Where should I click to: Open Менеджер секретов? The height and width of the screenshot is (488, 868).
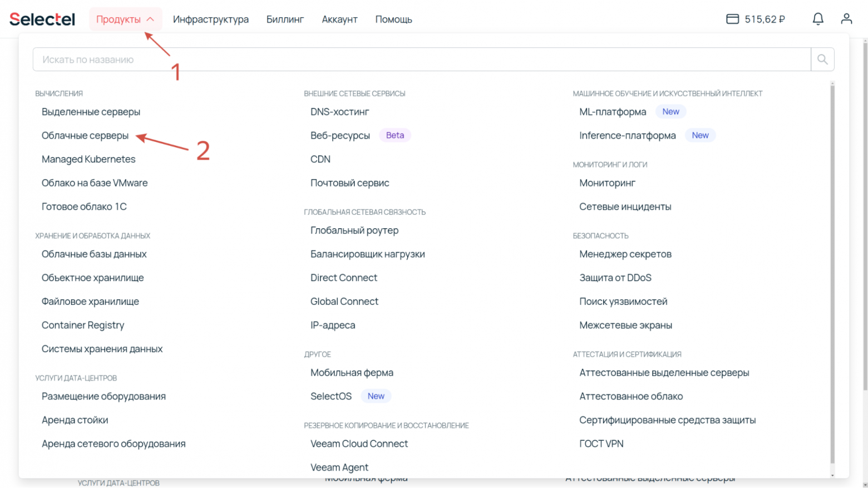625,254
